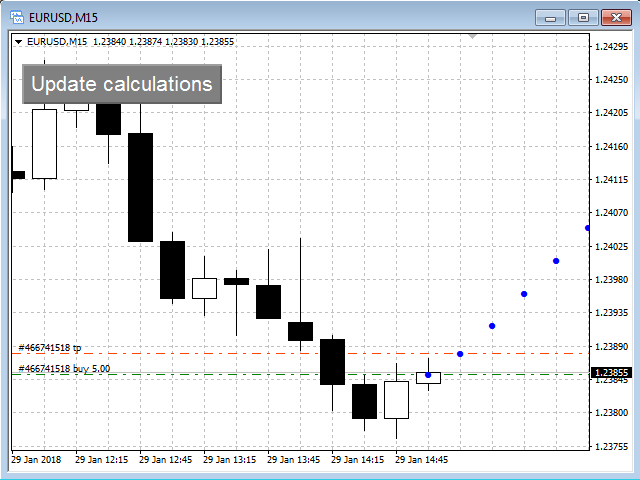Select the blue dot on the tp line
This screenshot has height=480, width=640.
coord(460,354)
